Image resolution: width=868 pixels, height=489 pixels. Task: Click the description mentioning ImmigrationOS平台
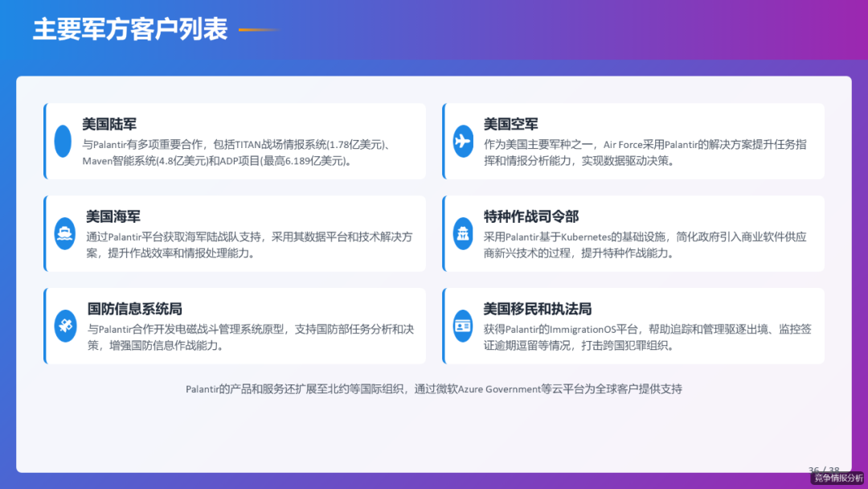647,337
